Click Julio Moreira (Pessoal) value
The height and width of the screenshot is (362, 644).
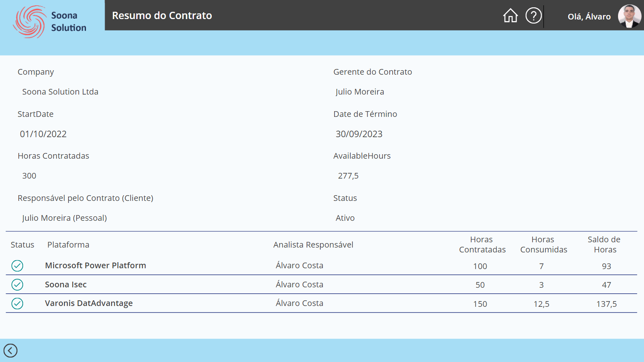point(64,218)
